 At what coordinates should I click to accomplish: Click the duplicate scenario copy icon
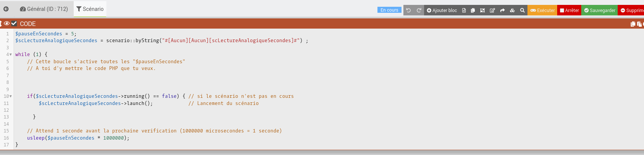point(473,11)
